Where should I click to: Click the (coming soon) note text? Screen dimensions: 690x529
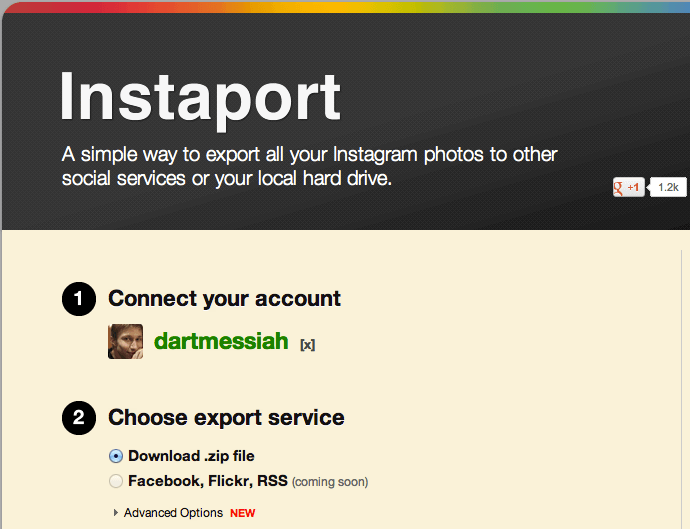330,482
